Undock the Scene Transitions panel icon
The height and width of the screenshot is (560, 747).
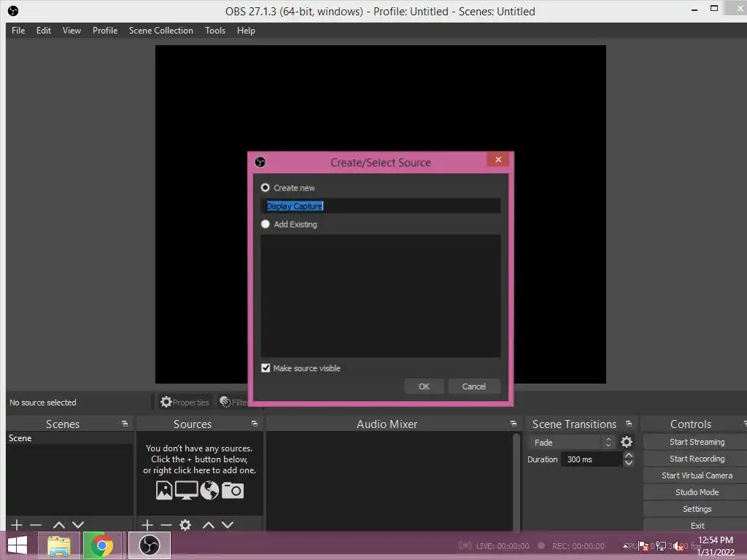pyautogui.click(x=628, y=424)
